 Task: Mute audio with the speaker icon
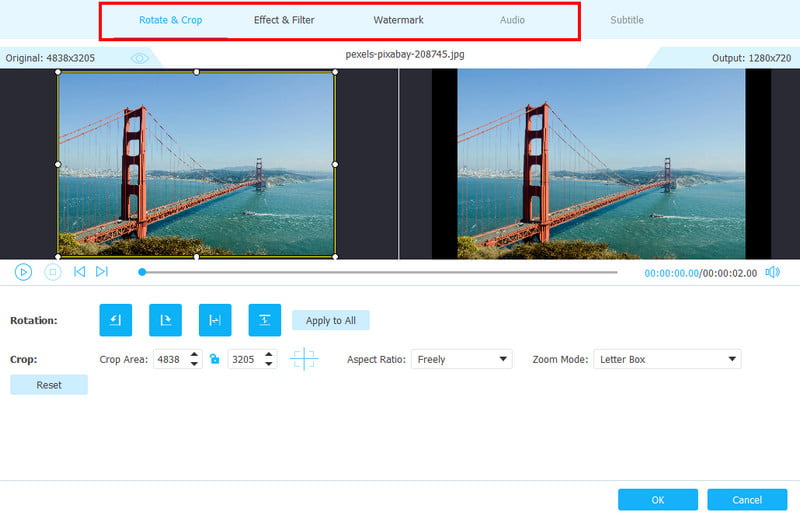[772, 272]
